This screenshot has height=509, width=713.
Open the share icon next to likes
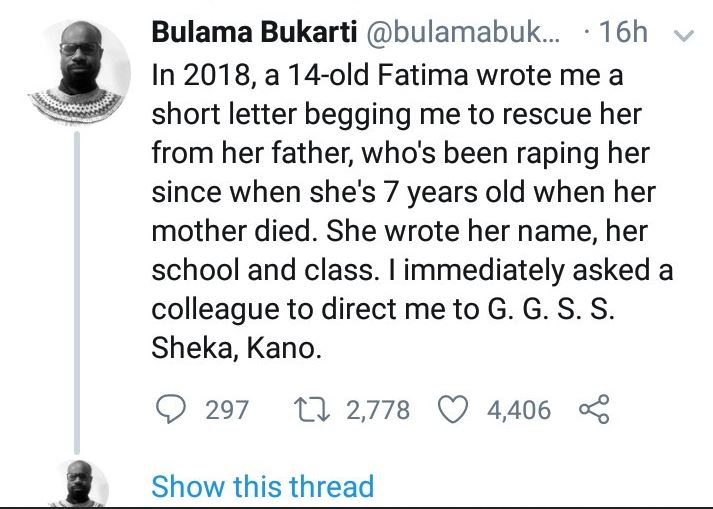[x=593, y=409]
